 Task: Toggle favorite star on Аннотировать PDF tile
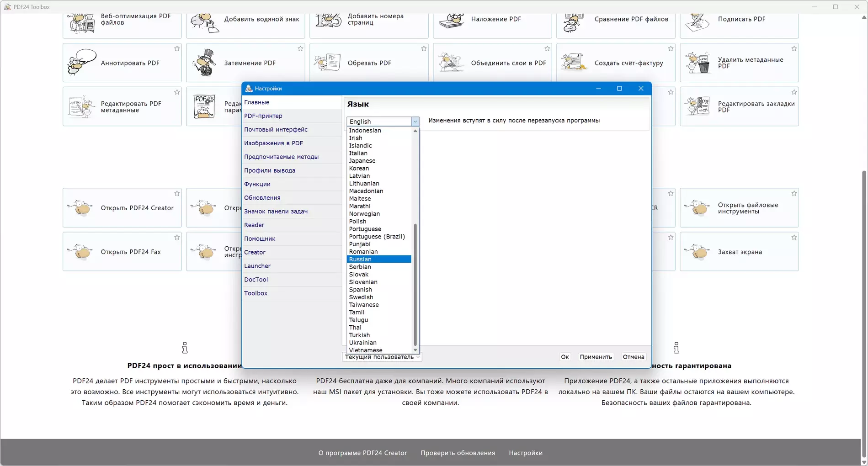(177, 48)
